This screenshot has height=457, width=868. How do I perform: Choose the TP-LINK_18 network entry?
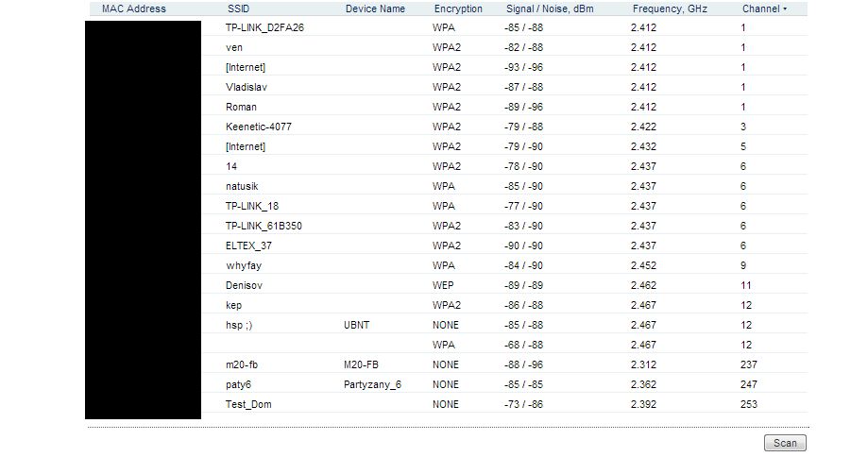pyautogui.click(x=252, y=206)
